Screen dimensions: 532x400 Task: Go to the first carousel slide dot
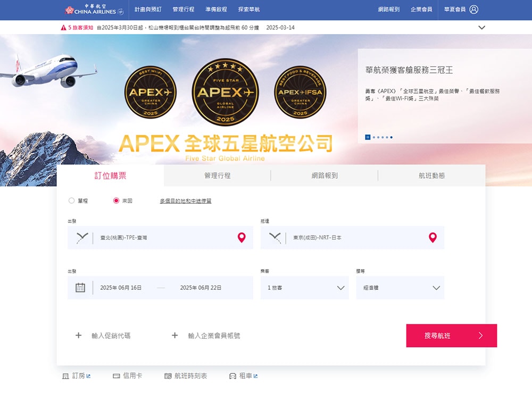tap(374, 137)
